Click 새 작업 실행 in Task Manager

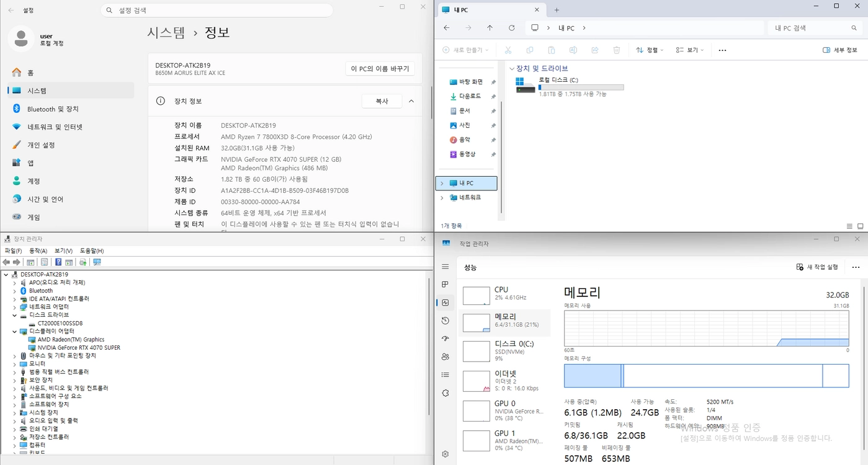pyautogui.click(x=817, y=267)
